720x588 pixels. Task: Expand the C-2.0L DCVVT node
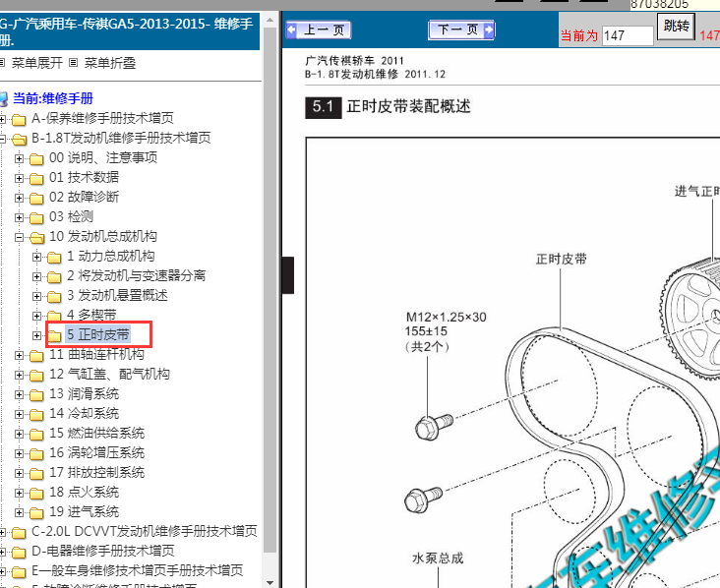[x=2, y=533]
